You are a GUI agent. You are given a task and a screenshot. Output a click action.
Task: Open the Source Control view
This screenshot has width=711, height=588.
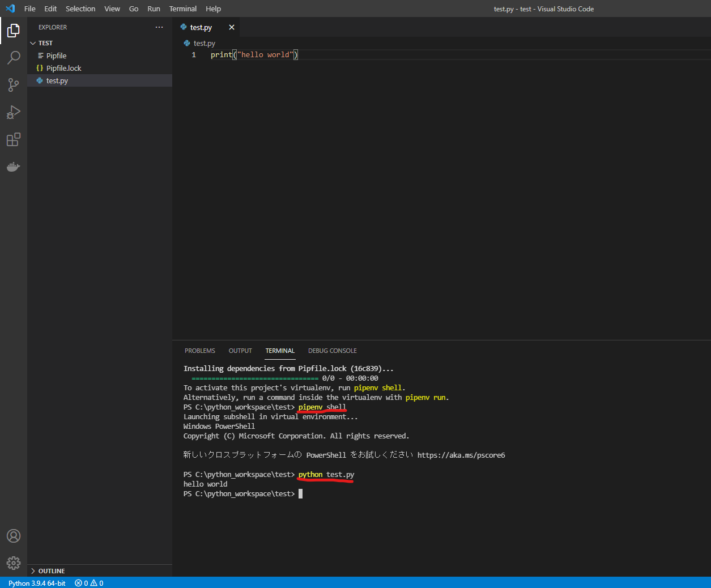14,85
